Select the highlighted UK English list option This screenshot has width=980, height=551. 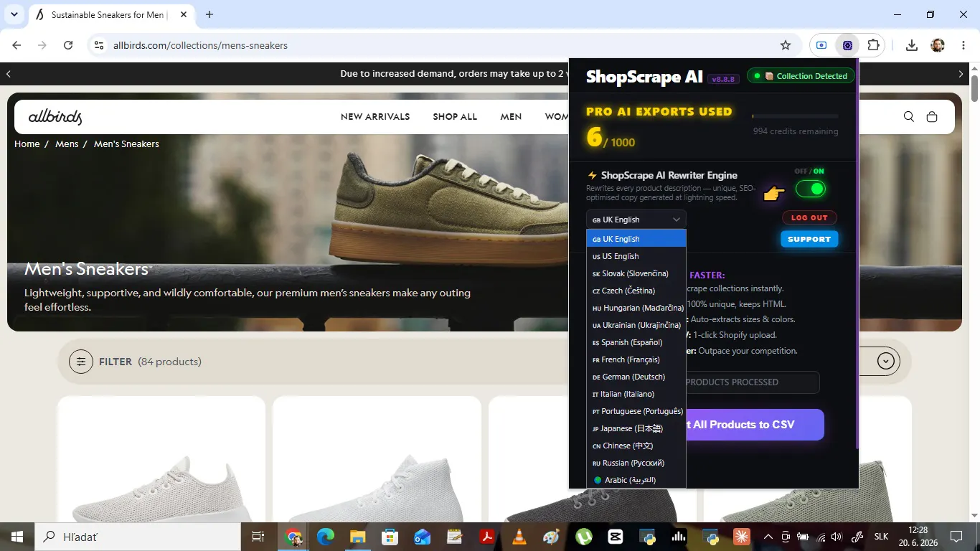pyautogui.click(x=636, y=239)
